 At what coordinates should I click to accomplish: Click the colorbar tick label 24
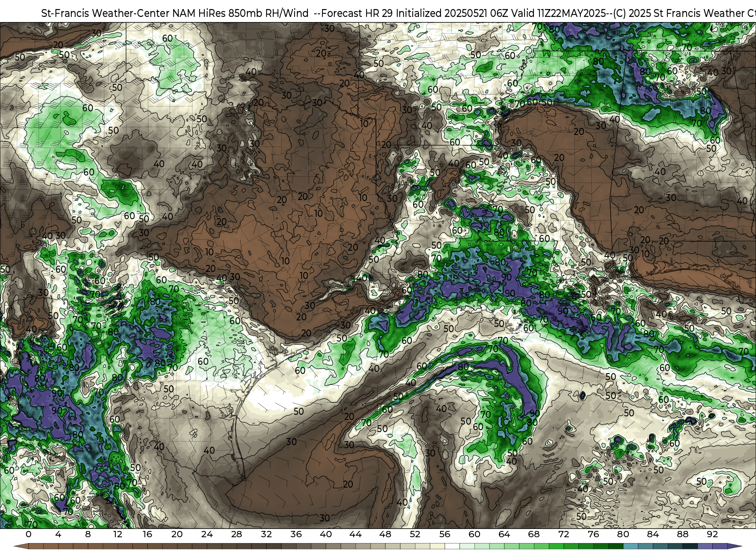coord(207,534)
